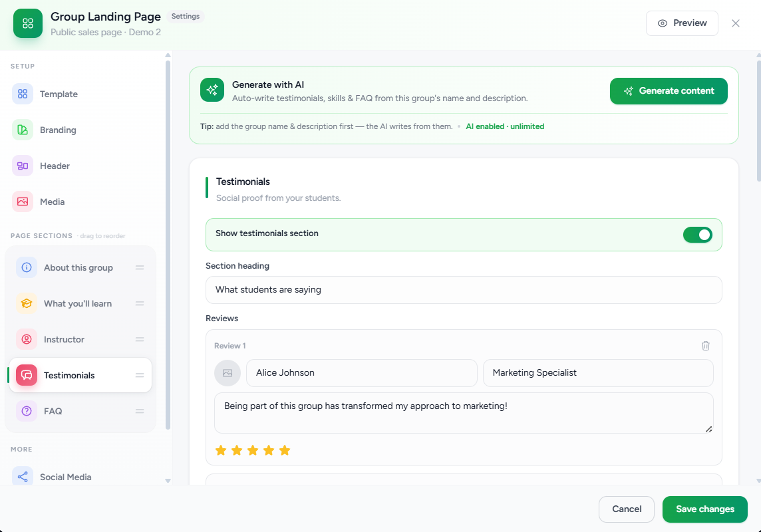The height and width of the screenshot is (532, 761).
Task: Set Review 1 rating to five stars
Action: pyautogui.click(x=285, y=450)
